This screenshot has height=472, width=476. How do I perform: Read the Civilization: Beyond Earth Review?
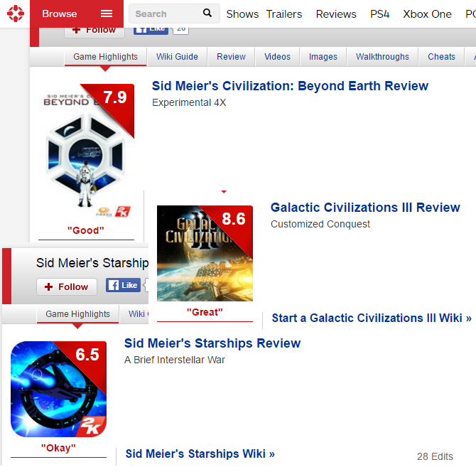[x=290, y=86]
